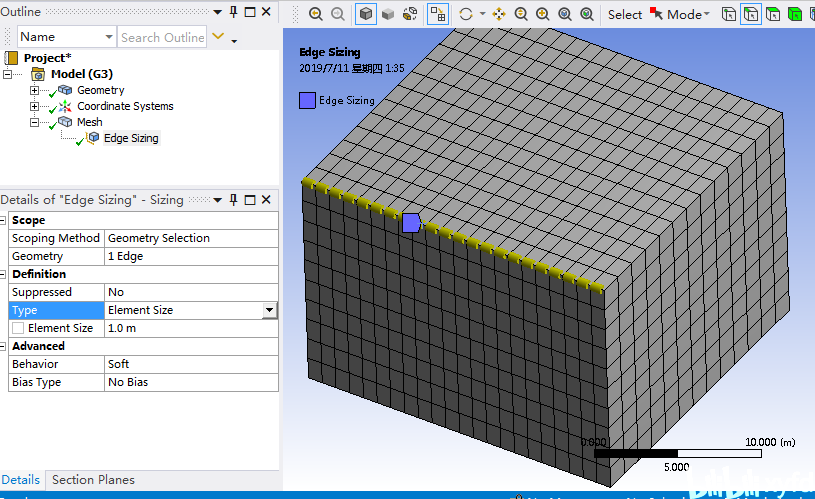Screen dimensions: 815x499
Task: Select the Type property row label
Action: [56, 310]
